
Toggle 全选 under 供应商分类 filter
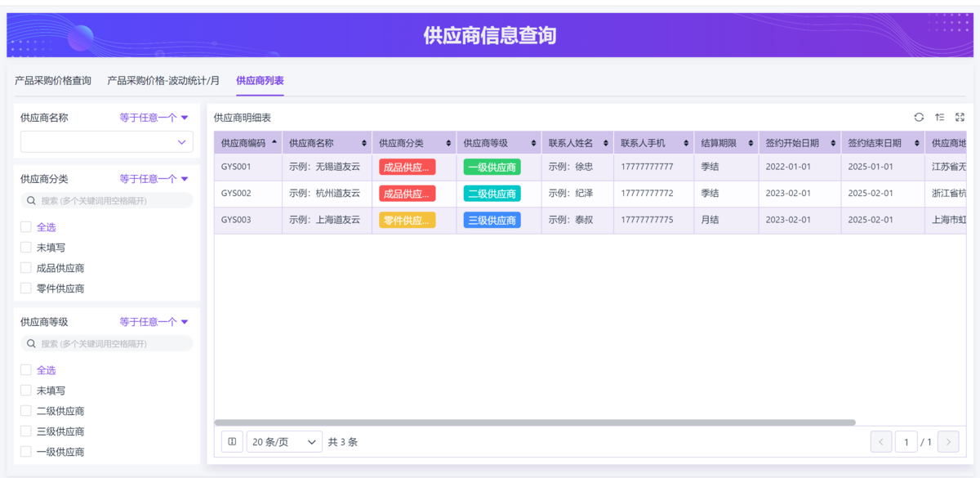pyautogui.click(x=26, y=227)
